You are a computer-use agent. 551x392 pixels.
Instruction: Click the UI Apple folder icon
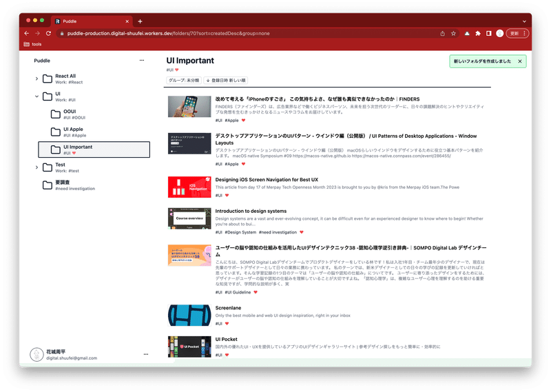(56, 132)
